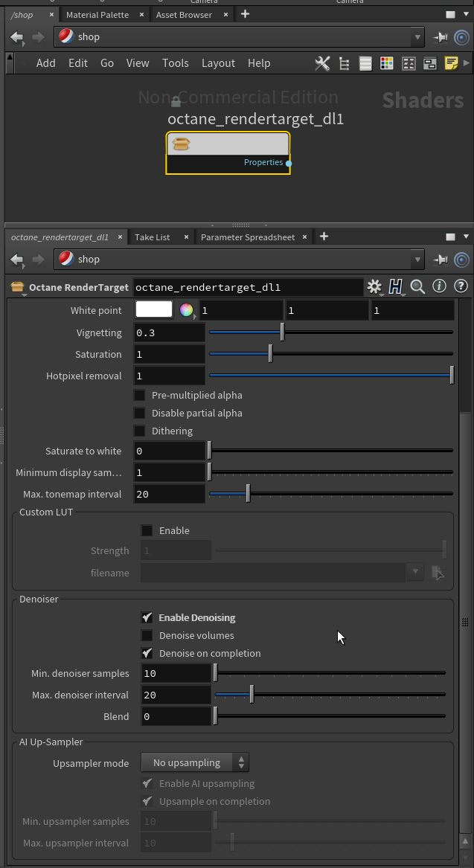Go back in the parameter pane path
Image resolution: width=474 pixels, height=868 pixels.
tap(17, 259)
